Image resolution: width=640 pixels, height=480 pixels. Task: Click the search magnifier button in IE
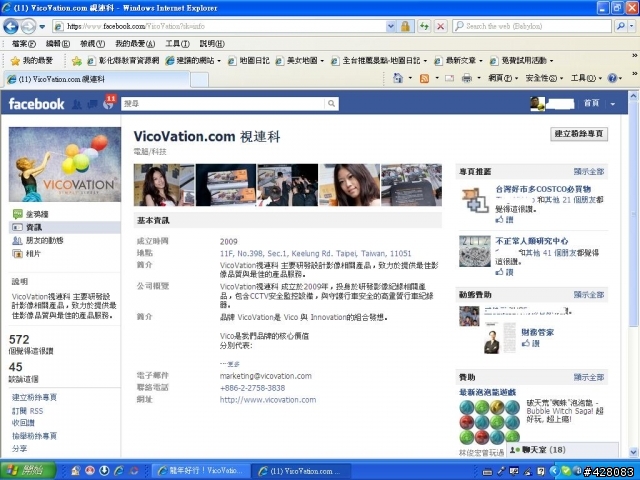point(620,26)
